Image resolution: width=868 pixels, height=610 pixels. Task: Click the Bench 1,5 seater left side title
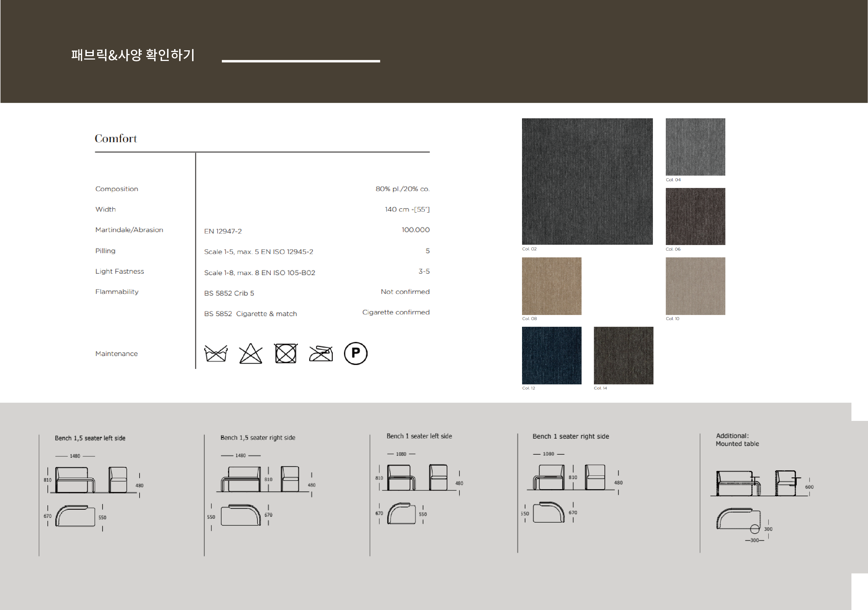90,438
